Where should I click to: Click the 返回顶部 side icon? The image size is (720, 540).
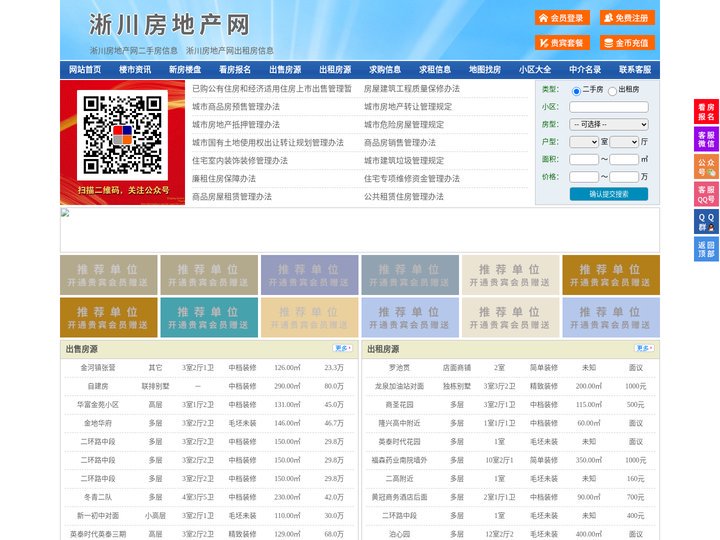[x=706, y=249]
